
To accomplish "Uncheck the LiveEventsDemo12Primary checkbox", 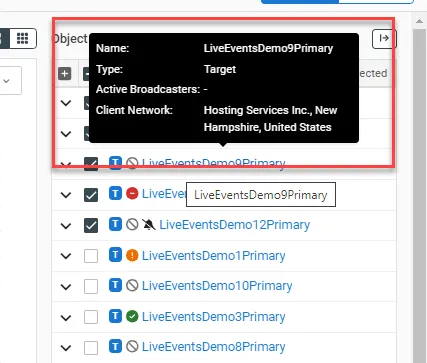I will 91,226.
